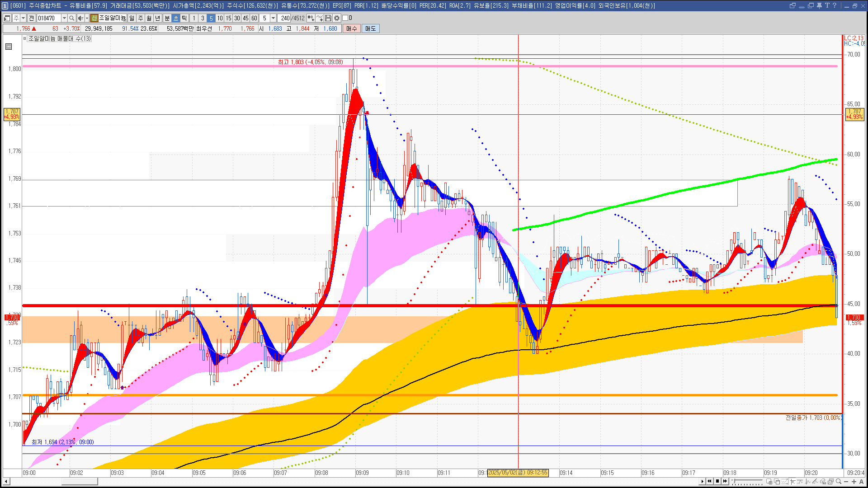Screen dimensions: 868x488
Task: Click the zoom magnifier icon at bottom right
Action: tap(839, 481)
